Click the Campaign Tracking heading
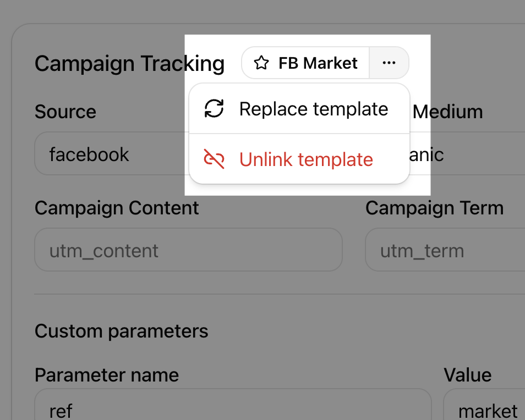The height and width of the screenshot is (420, 525). tap(129, 64)
